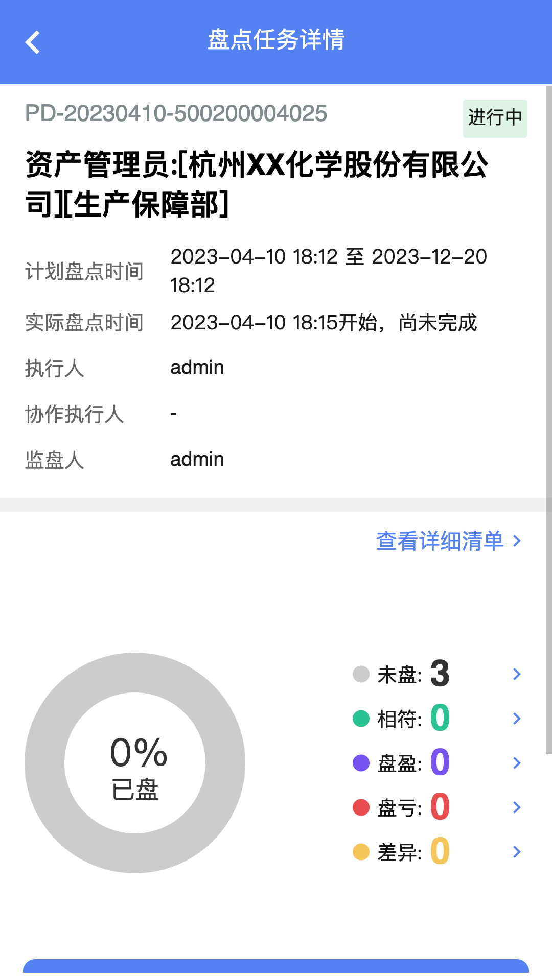Expand the 盘亏 row chevron
Viewport: 552px width, 980px height.
click(517, 807)
